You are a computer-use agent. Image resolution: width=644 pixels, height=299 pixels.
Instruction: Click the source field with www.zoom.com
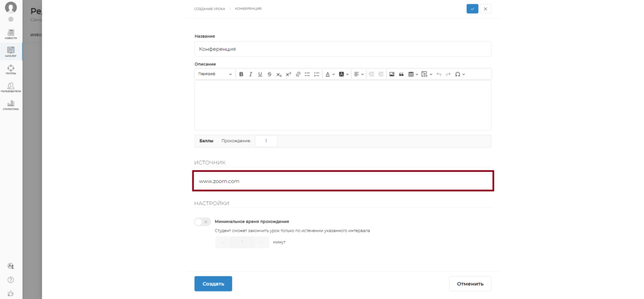(343, 181)
